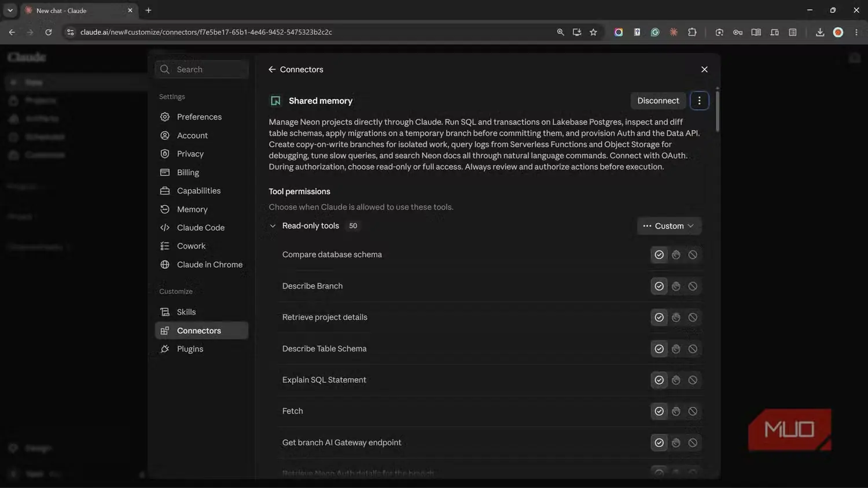The image size is (868, 488).
Task: Set Fetch tool to always allow
Action: 659,411
